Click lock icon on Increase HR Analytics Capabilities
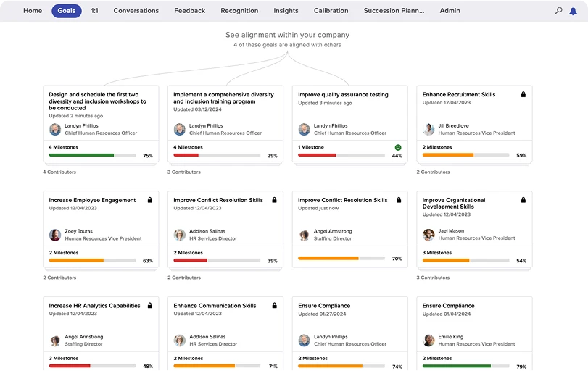 [x=149, y=306]
